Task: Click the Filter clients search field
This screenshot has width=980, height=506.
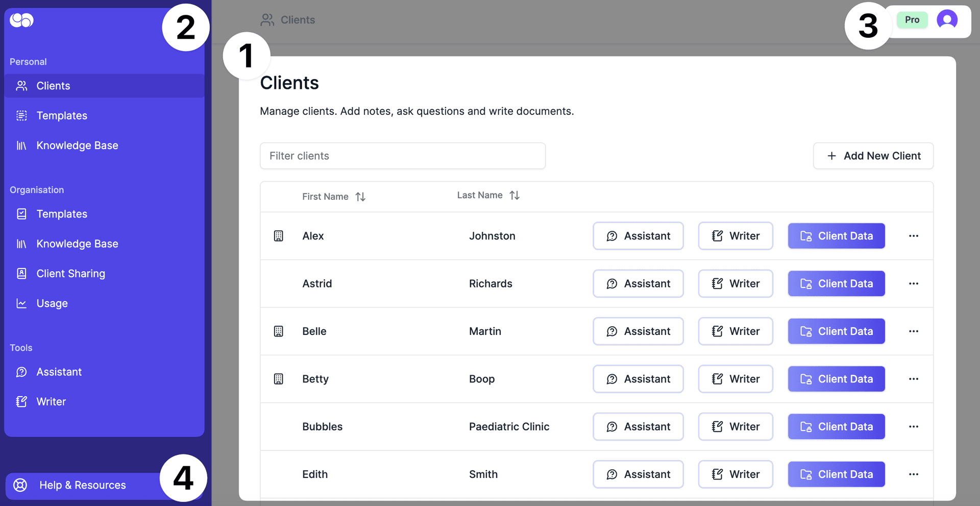Action: pos(402,156)
